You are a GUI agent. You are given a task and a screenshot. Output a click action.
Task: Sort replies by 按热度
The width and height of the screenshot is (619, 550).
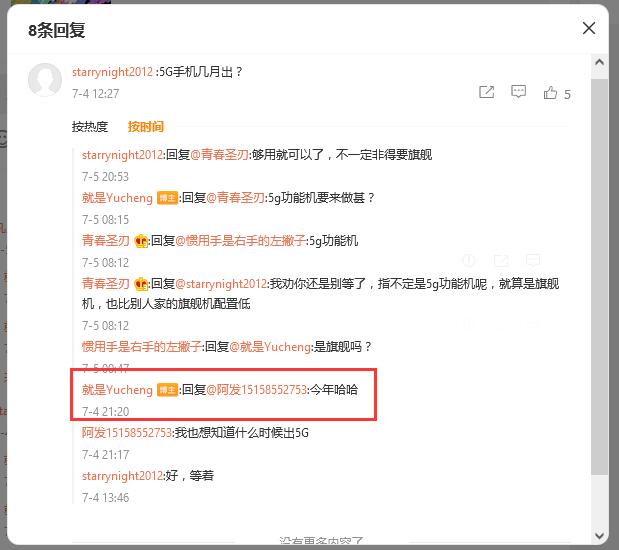tap(90, 127)
